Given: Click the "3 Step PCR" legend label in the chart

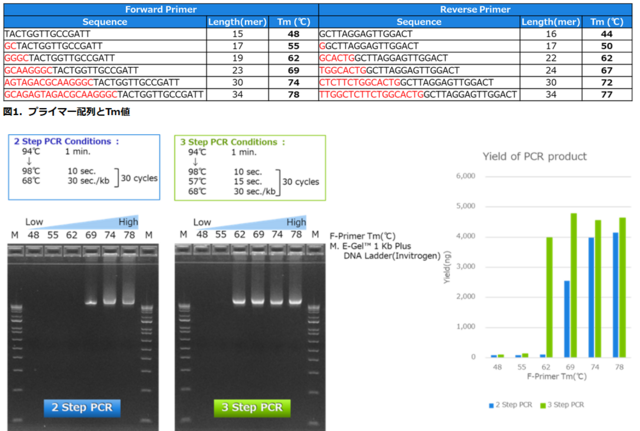Looking at the screenshot, I should point(566,404).
